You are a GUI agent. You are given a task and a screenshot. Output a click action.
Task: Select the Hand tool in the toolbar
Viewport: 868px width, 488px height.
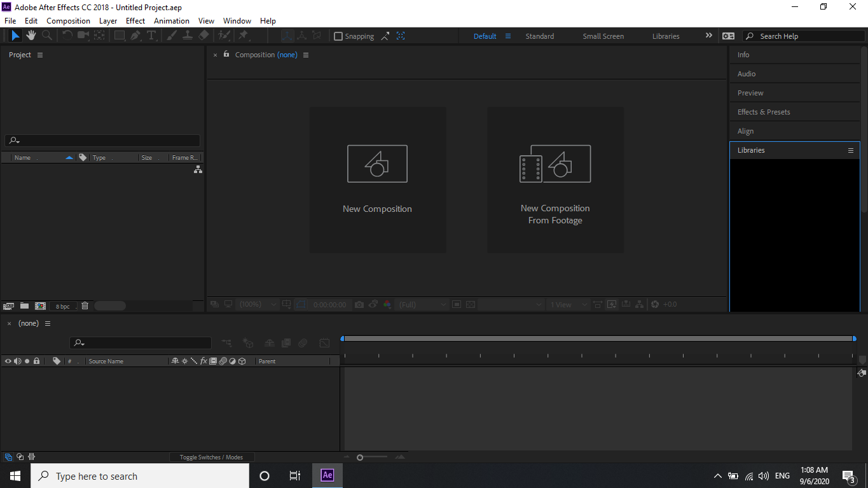31,36
